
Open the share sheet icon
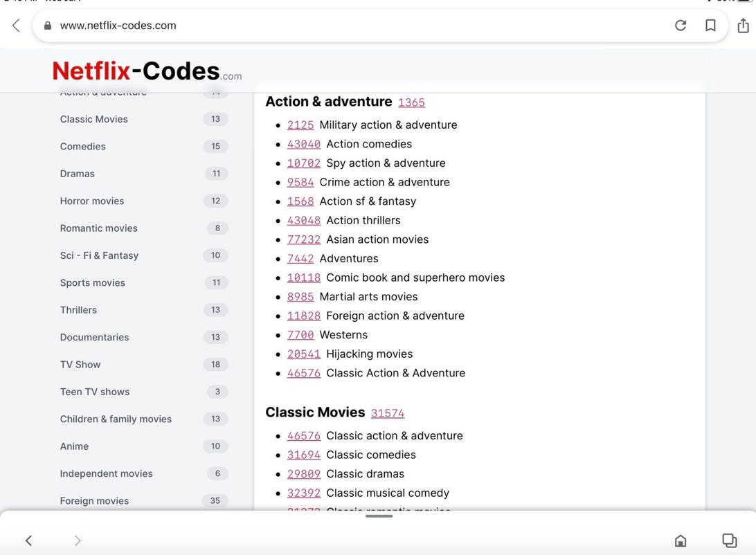coord(743,26)
